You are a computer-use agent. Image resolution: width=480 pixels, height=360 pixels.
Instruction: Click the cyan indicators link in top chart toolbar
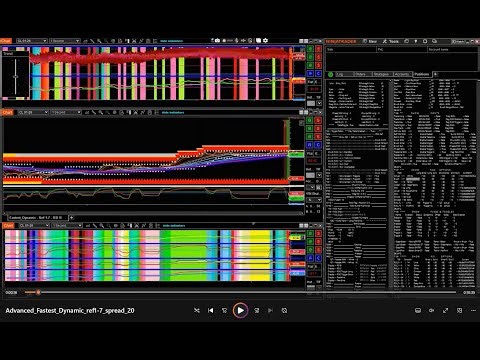point(172,41)
